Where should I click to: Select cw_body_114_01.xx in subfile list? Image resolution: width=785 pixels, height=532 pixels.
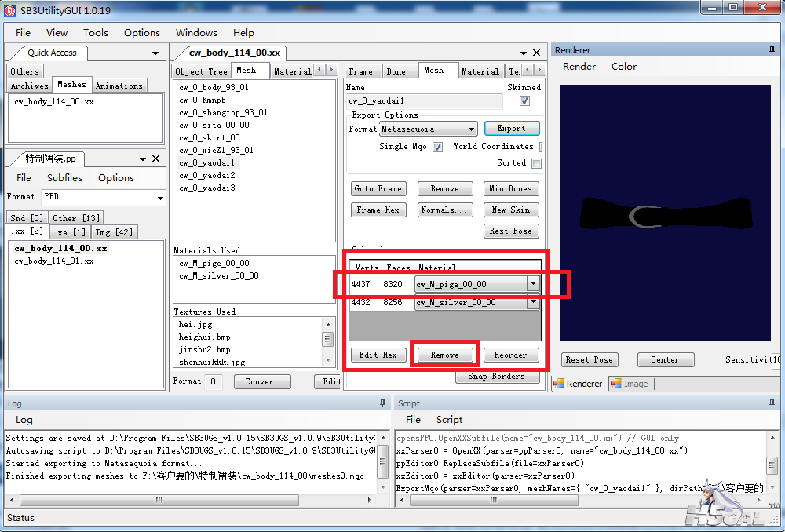(54, 261)
